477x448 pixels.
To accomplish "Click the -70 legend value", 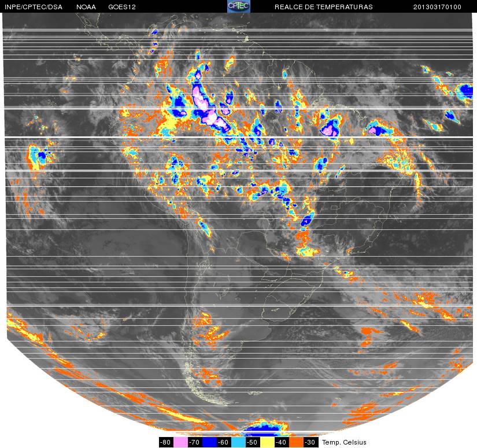I will click(195, 442).
